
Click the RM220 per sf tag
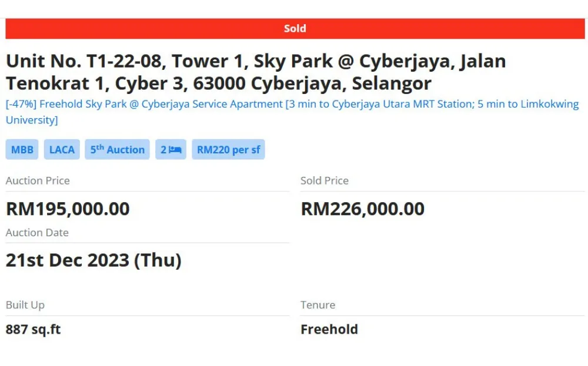click(228, 150)
